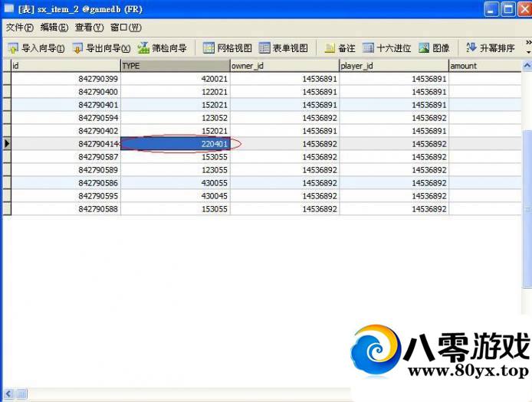This screenshot has height=402, width=532.
Task: Select the highlighted cell 220401
Action: pos(175,144)
